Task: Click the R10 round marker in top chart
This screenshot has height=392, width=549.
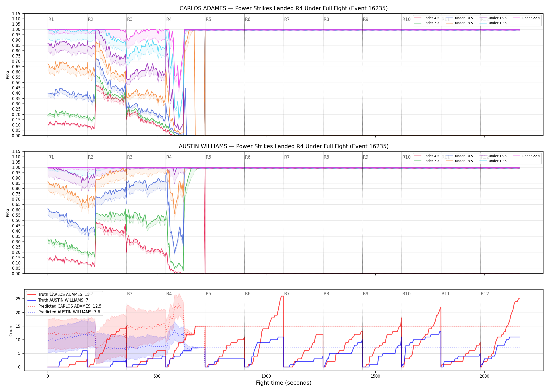Action: click(x=406, y=19)
